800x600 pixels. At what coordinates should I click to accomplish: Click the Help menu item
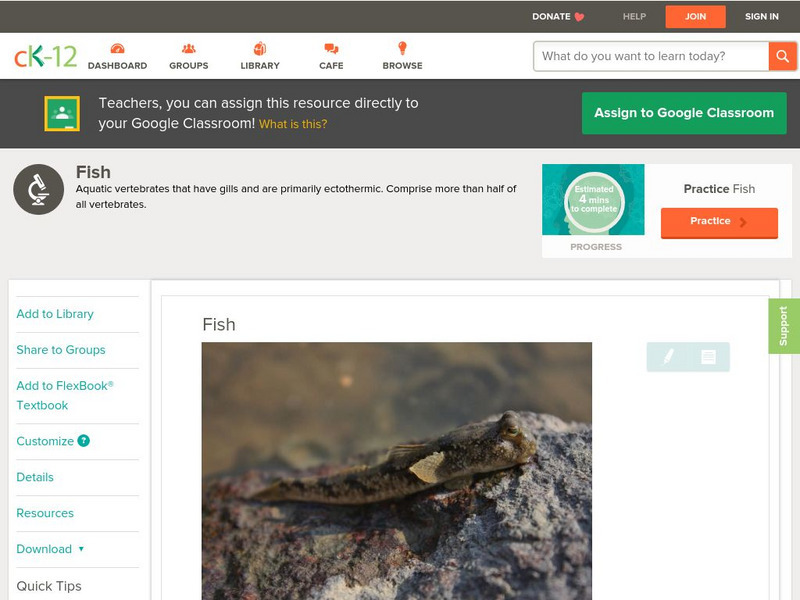[x=634, y=16]
